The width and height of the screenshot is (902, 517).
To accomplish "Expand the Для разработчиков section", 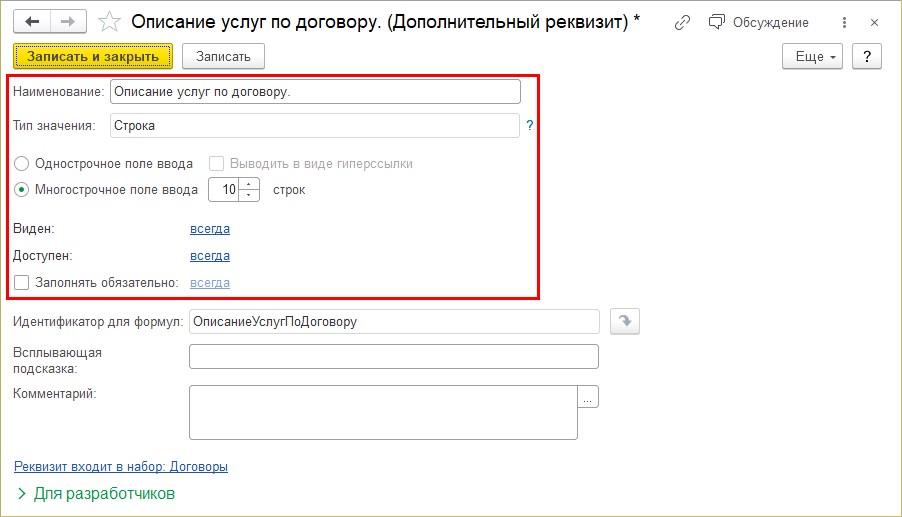I will [95, 493].
